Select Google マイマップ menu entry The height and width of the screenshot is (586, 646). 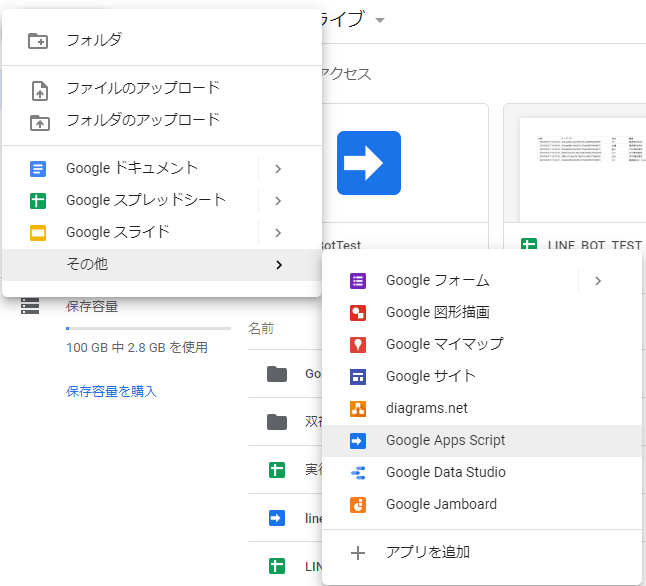(482, 345)
